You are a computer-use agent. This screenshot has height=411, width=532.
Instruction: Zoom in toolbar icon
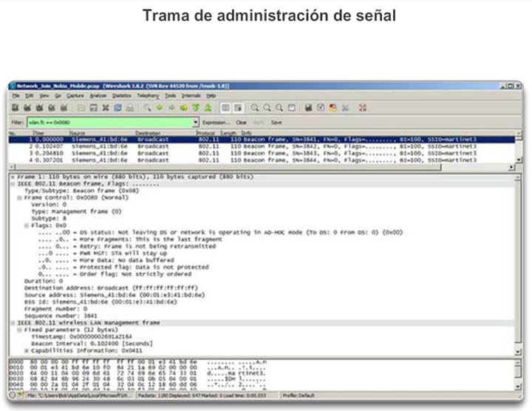coord(255,108)
